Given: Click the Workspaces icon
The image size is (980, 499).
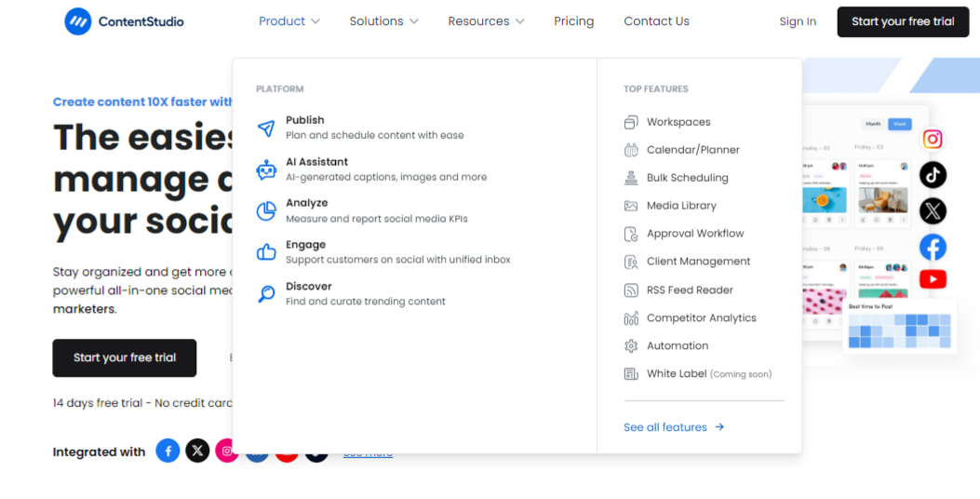Looking at the screenshot, I should 631,122.
